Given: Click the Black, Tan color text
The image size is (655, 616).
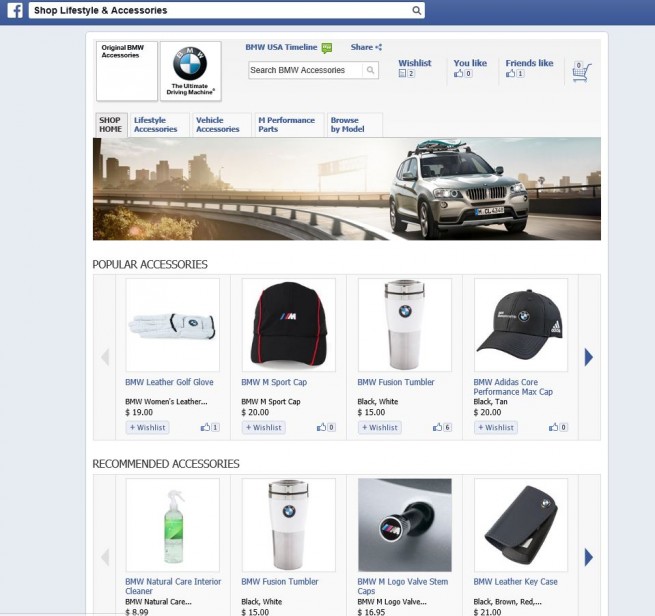Looking at the screenshot, I should (490, 401).
